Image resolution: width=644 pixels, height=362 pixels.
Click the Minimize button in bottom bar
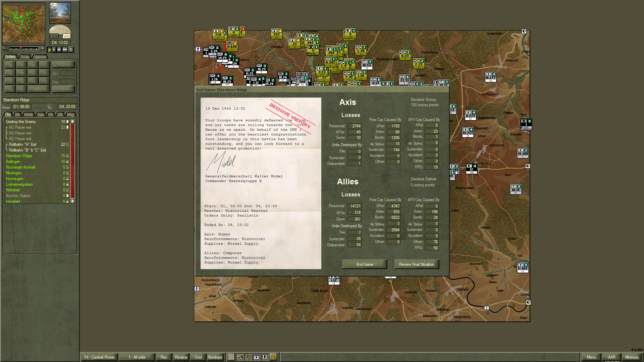pyautogui.click(x=632, y=357)
